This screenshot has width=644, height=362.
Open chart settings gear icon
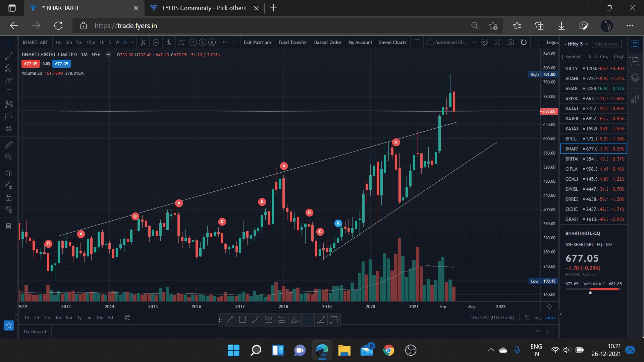(484, 42)
